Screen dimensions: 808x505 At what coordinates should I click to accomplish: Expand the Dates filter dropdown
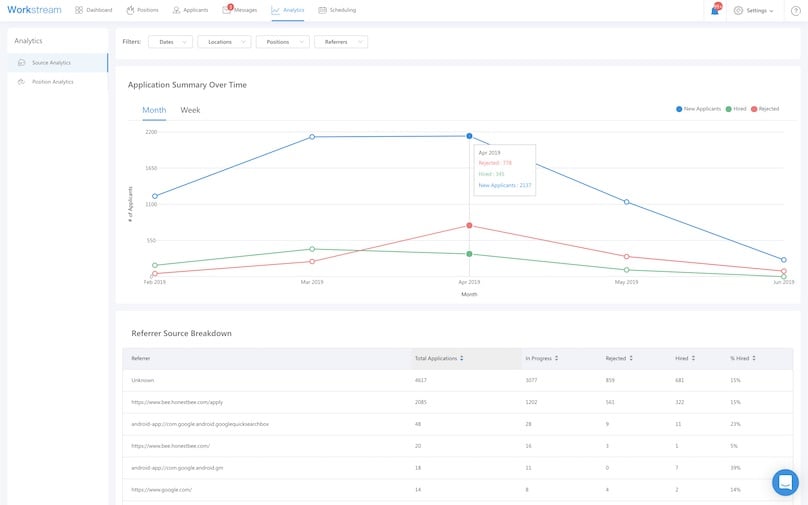pyautogui.click(x=170, y=42)
